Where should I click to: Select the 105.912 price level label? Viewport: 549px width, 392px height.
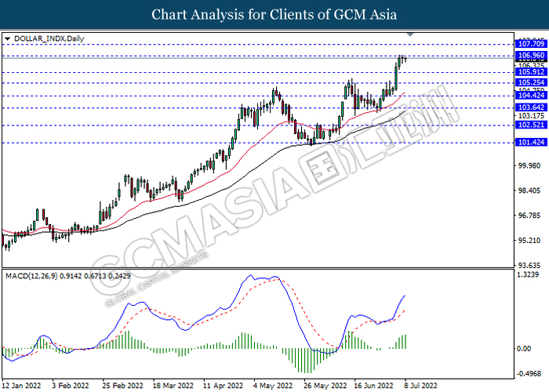click(x=531, y=72)
